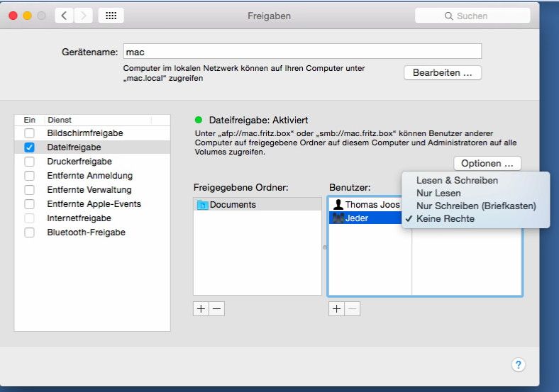Viewport: 559px width, 392px height.
Task: Remove shared folder with minus button
Action: [217, 308]
